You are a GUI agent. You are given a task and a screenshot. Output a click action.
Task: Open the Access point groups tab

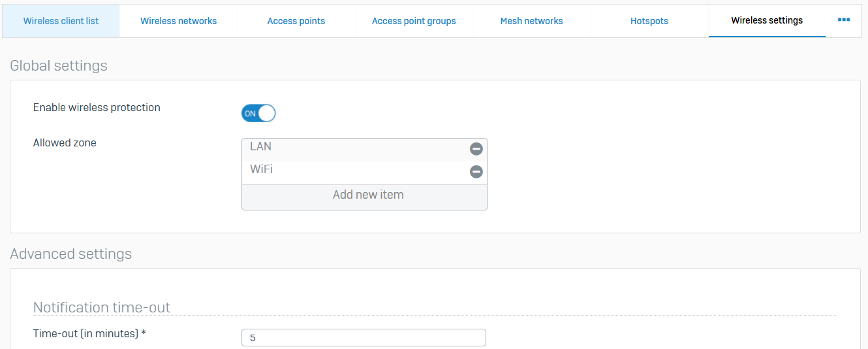(x=414, y=21)
